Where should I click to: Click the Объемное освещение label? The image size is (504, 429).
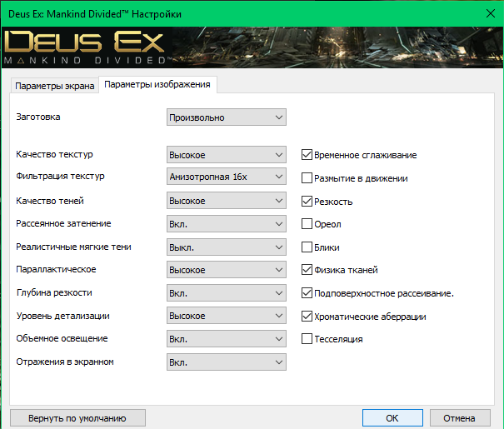pos(62,338)
